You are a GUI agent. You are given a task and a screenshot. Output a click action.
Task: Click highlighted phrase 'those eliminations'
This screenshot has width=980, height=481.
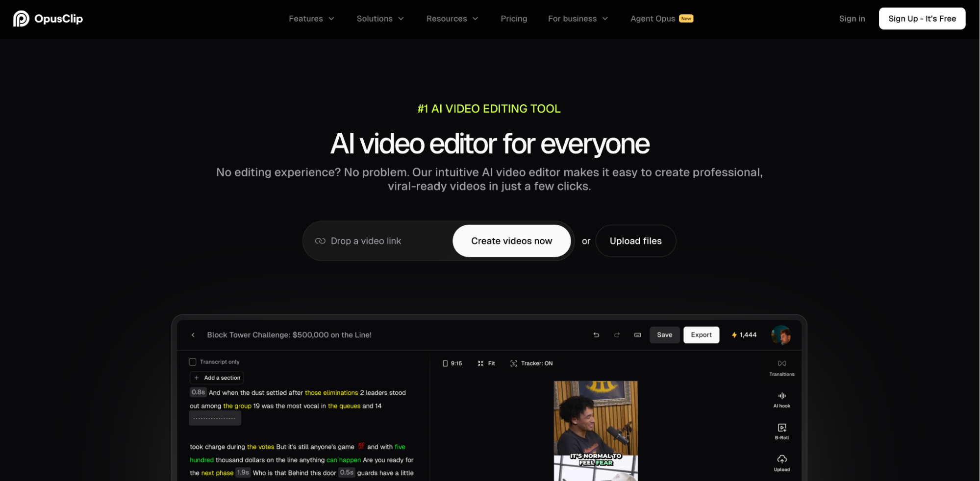pos(331,393)
